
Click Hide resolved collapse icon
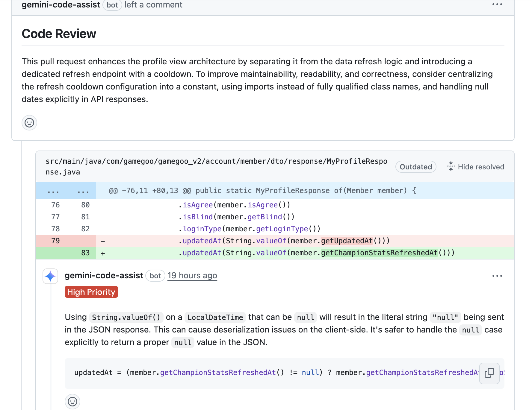coord(451,166)
